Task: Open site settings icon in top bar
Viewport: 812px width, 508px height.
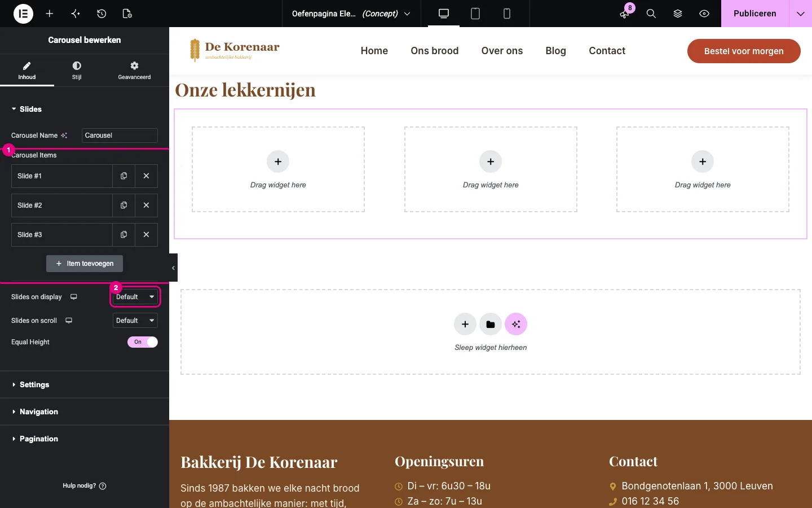Action: [76, 14]
